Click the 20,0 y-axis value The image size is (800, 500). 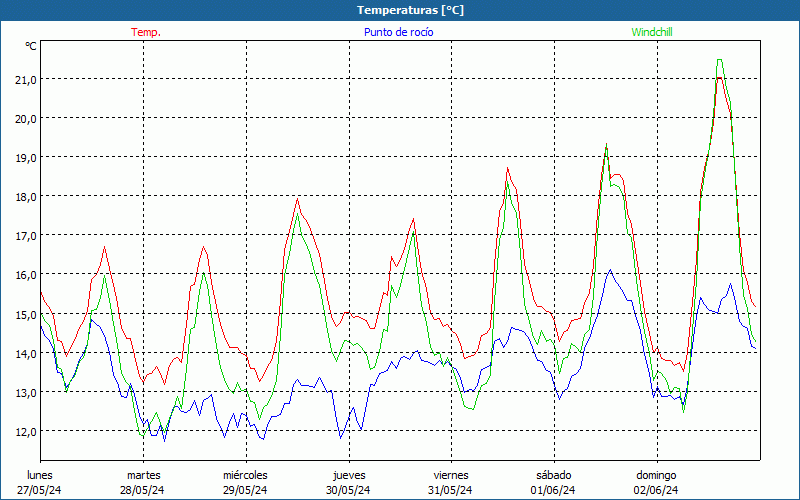(26, 118)
